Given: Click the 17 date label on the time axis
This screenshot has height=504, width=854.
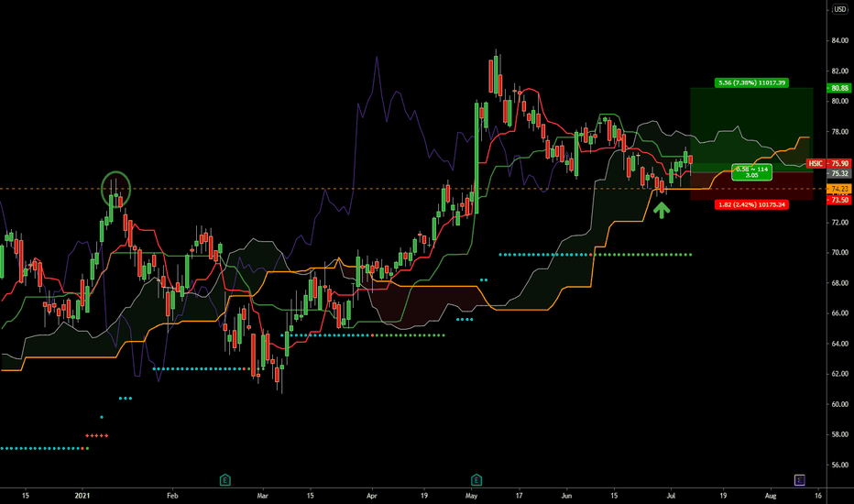Looking at the screenshot, I should click(x=519, y=496).
